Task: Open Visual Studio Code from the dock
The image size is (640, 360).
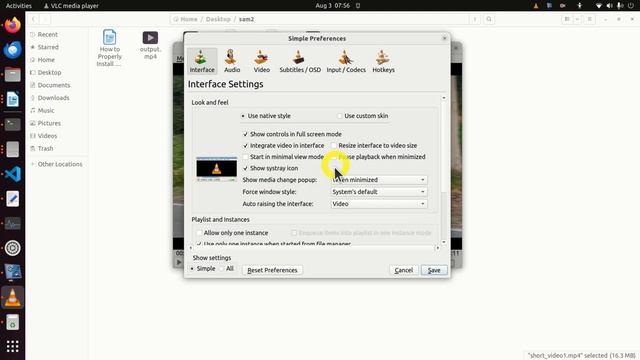Action: coord(13,174)
